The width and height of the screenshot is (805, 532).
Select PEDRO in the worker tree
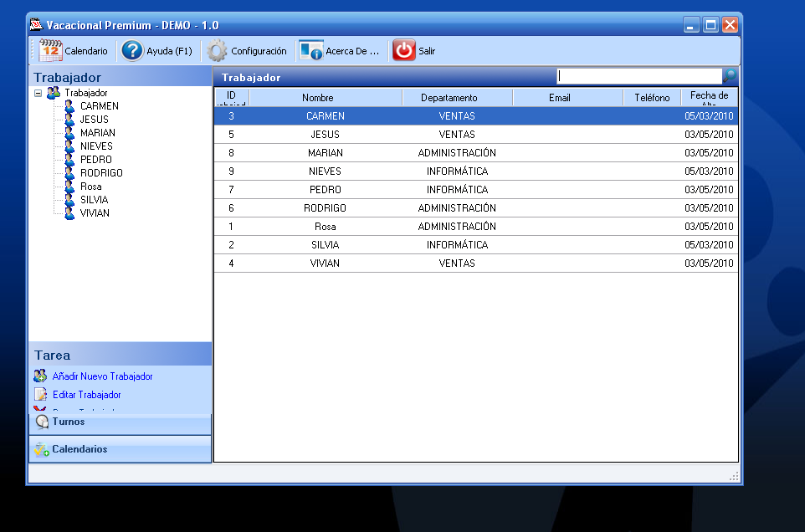pos(95,160)
